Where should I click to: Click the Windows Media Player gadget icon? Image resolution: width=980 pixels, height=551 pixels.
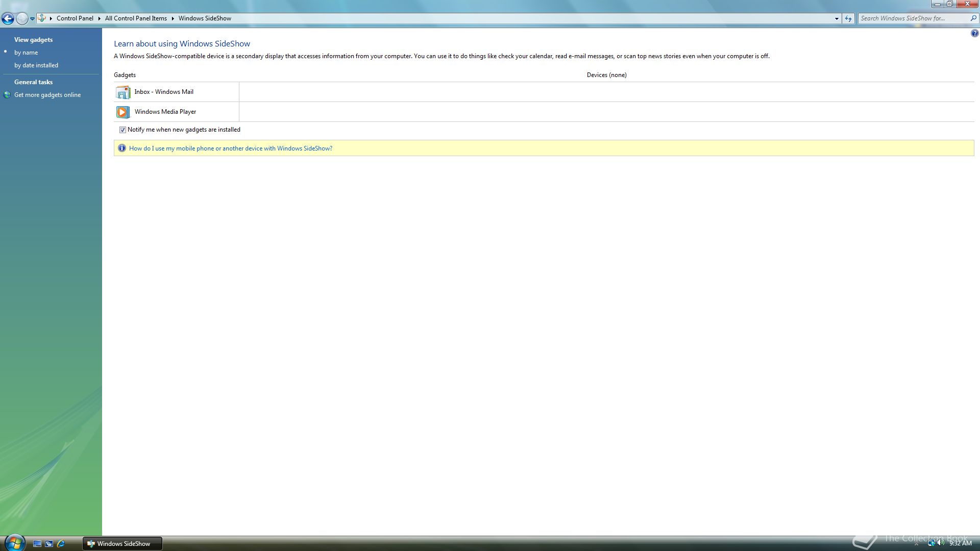[x=122, y=112]
